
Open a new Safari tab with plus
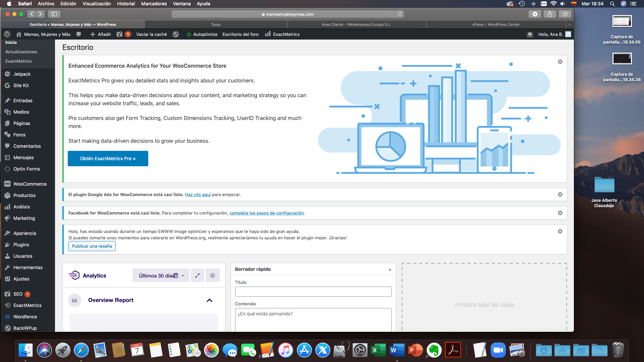(570, 24)
